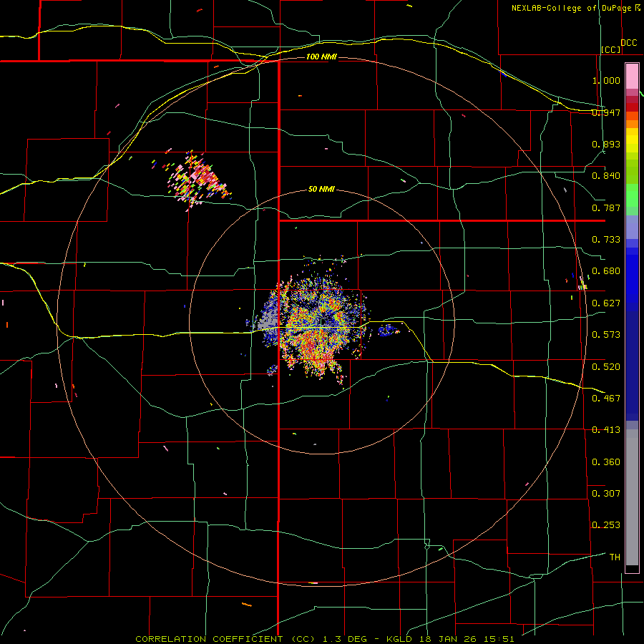Click the 0.787 scale value
The height and width of the screenshot is (644, 644).
pyautogui.click(x=606, y=208)
